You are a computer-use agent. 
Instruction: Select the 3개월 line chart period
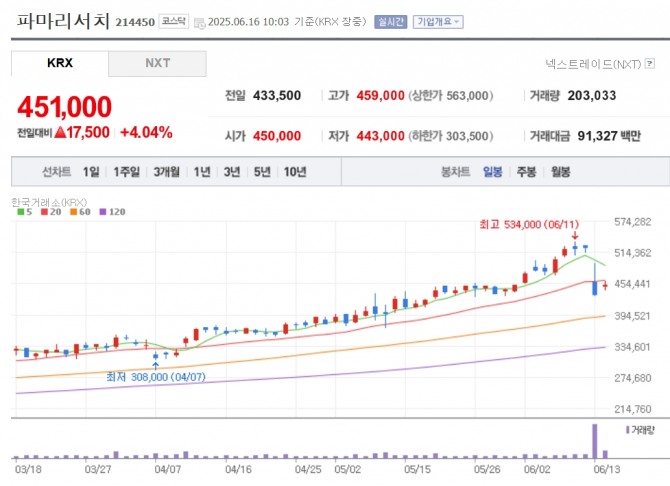click(167, 172)
